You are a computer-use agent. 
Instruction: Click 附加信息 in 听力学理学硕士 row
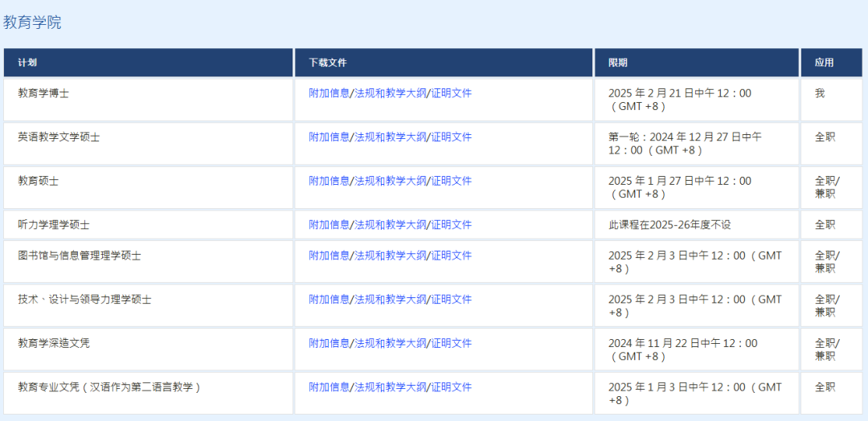(x=329, y=225)
